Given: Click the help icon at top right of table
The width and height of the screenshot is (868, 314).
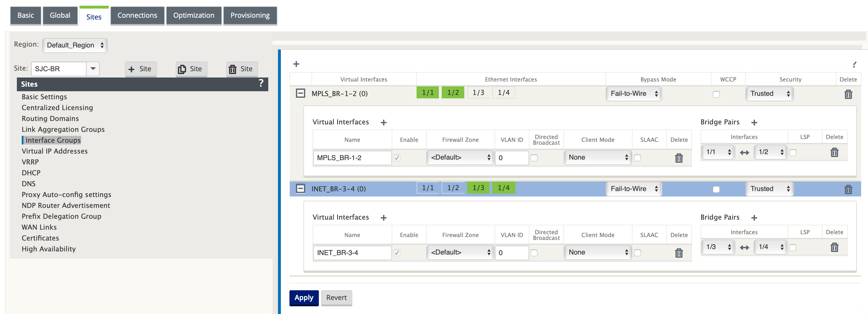Looking at the screenshot, I should (x=854, y=64).
